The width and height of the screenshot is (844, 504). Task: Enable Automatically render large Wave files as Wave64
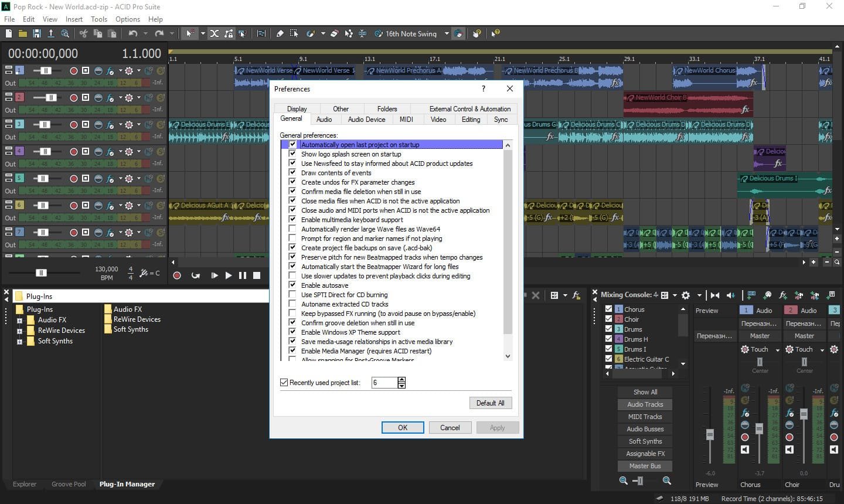click(x=292, y=229)
